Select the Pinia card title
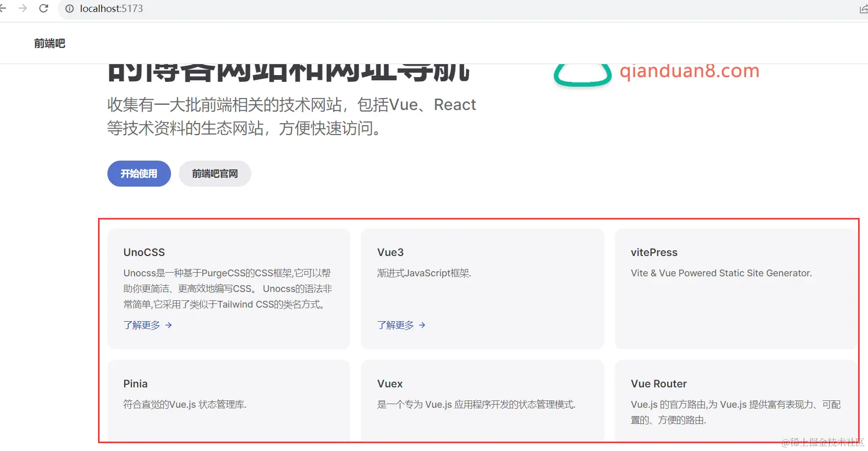 pyautogui.click(x=136, y=384)
